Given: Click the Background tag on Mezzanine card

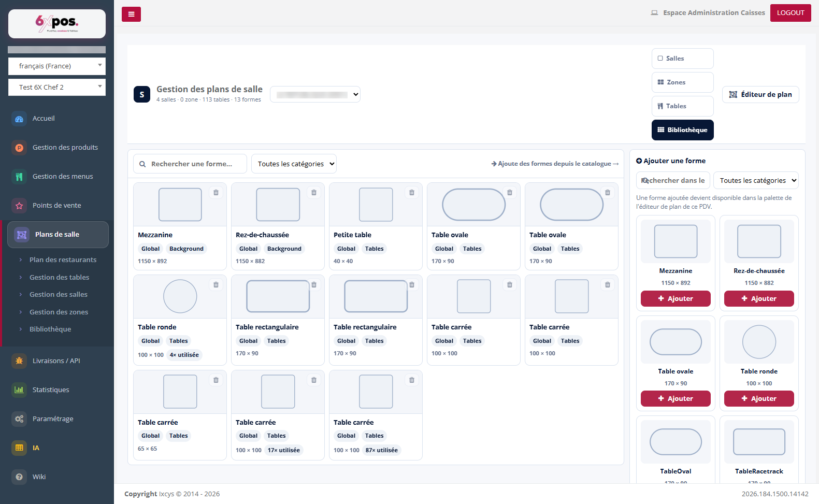Looking at the screenshot, I should coord(186,249).
